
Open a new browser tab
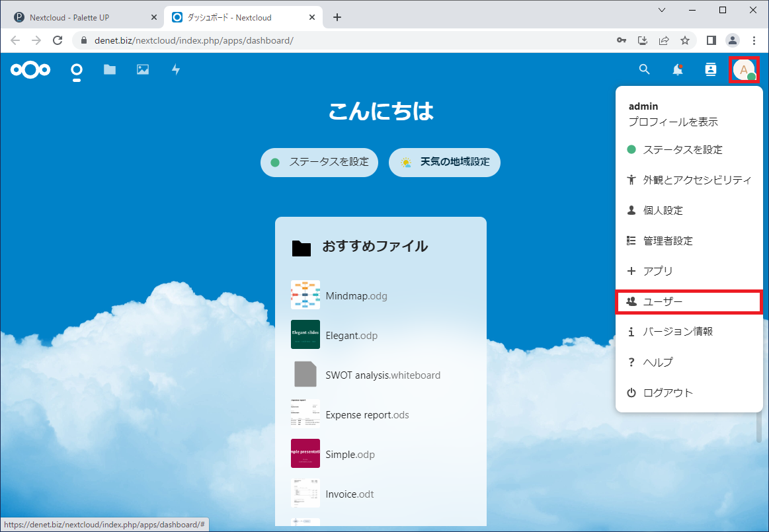click(337, 17)
